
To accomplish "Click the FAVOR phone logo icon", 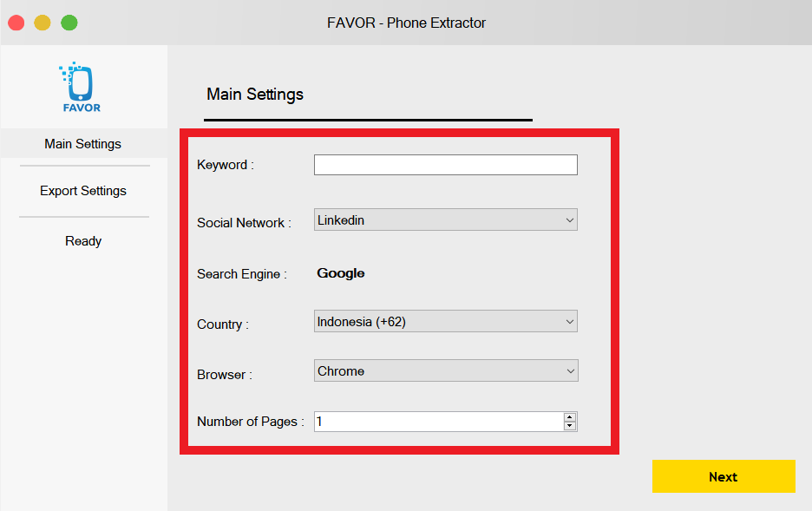I will pos(81,87).
